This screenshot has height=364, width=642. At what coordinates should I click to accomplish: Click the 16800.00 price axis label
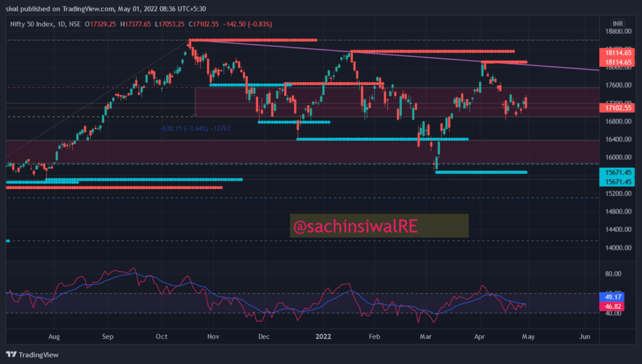click(618, 122)
